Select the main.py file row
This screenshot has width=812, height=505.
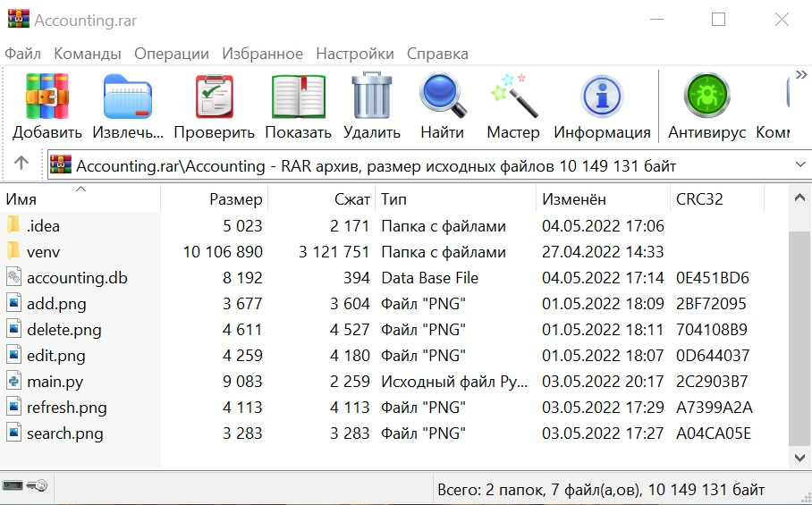point(55,382)
